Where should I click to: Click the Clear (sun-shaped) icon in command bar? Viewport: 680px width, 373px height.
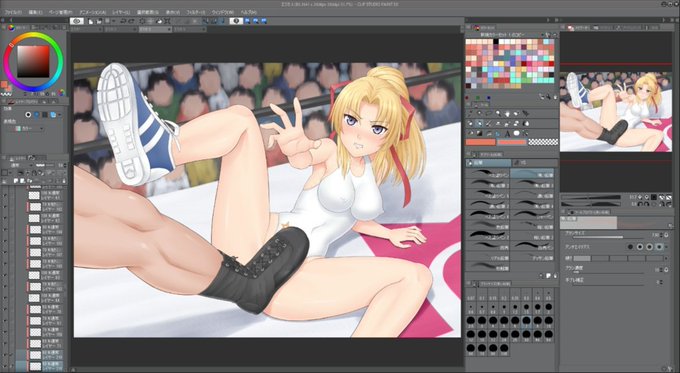point(142,21)
